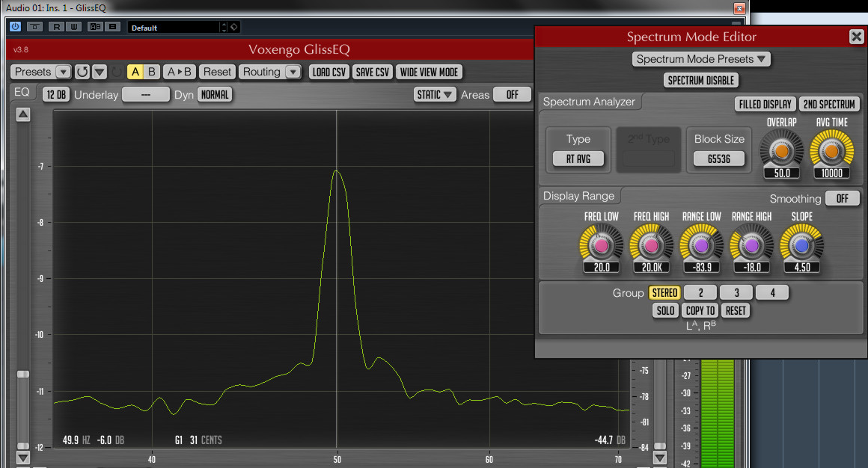Viewport: 868px width, 468px height.
Task: Click the bypass mode icon beside power
Action: [34, 27]
